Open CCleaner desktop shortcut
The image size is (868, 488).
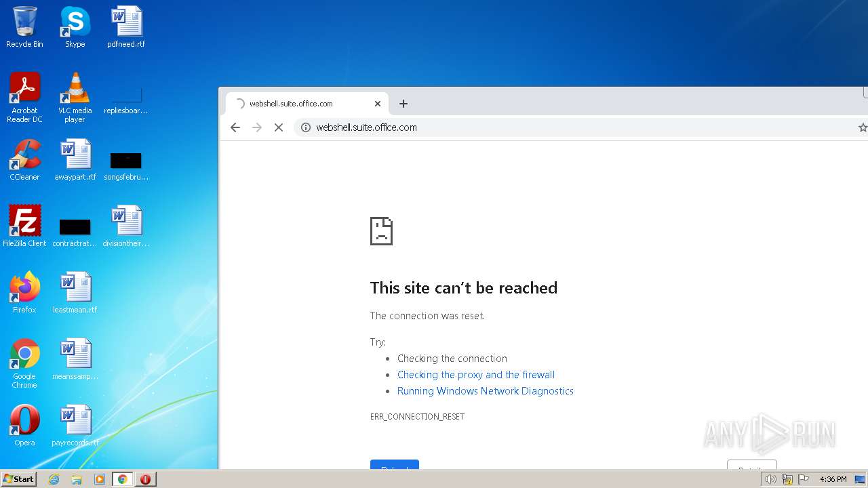coord(24,160)
